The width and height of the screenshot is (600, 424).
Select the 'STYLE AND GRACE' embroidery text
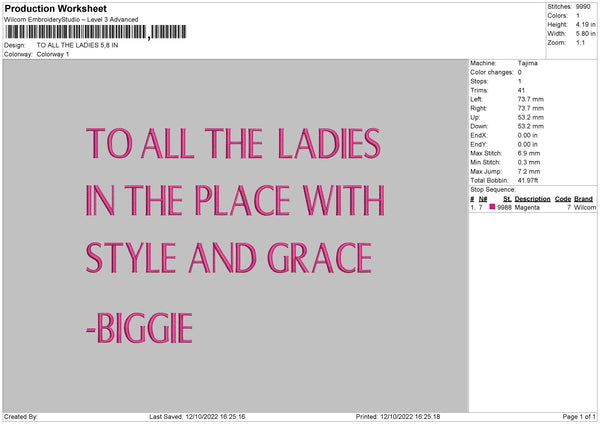pos(228,258)
